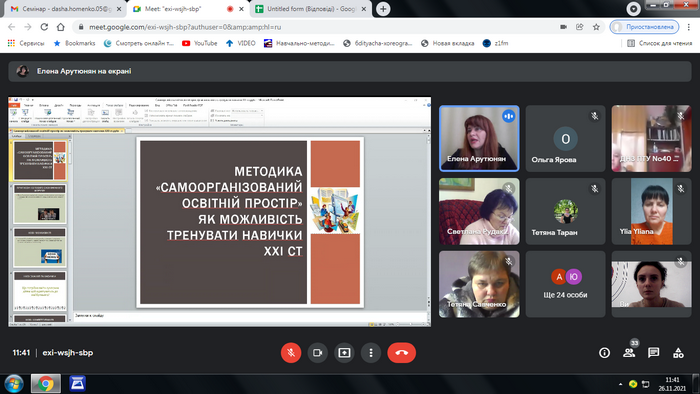This screenshot has height=394, width=700.
Task: Leave the call with red hang-up button
Action: [401, 353]
